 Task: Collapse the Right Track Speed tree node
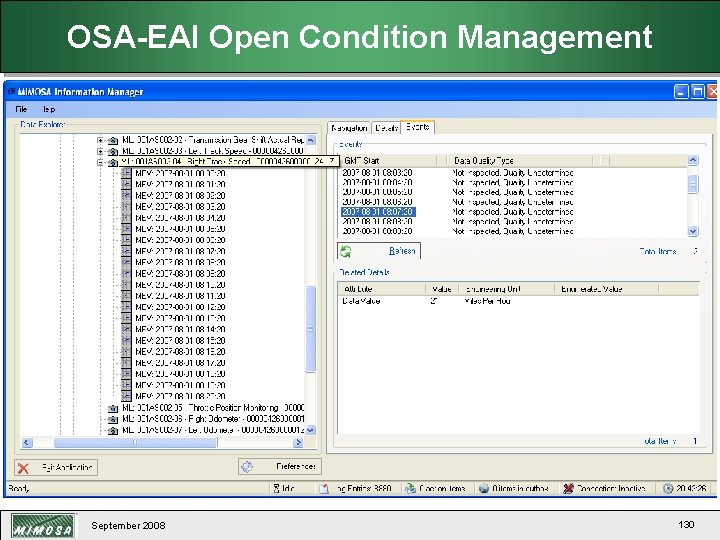100,162
